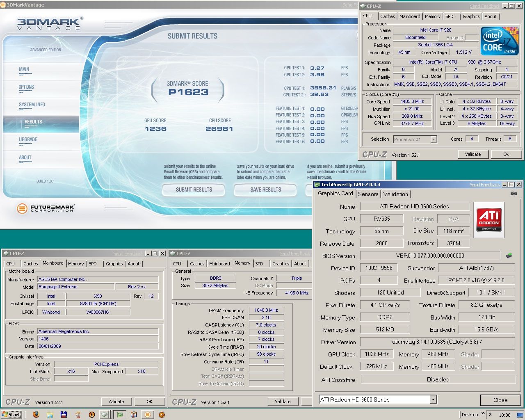This screenshot has width=525, height=420.
Task: Click the Windows Start button
Action: pos(11,415)
